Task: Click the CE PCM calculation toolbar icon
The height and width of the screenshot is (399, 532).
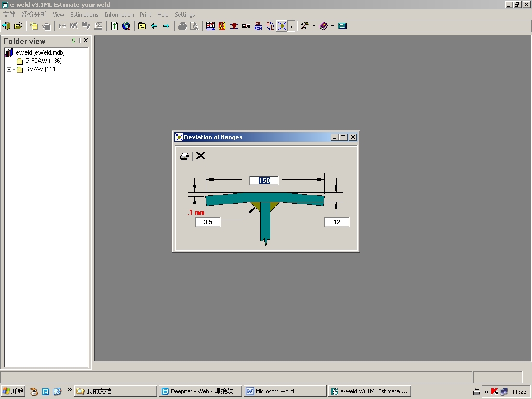Action: point(258,26)
